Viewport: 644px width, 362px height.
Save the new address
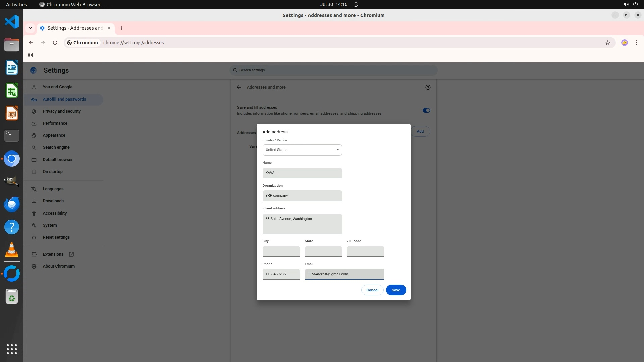tap(396, 290)
